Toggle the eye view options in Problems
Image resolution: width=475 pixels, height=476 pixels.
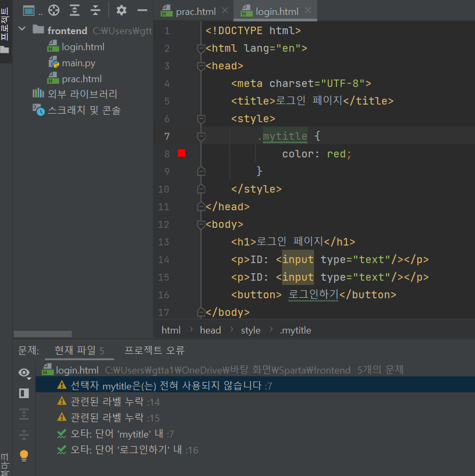coord(25,373)
